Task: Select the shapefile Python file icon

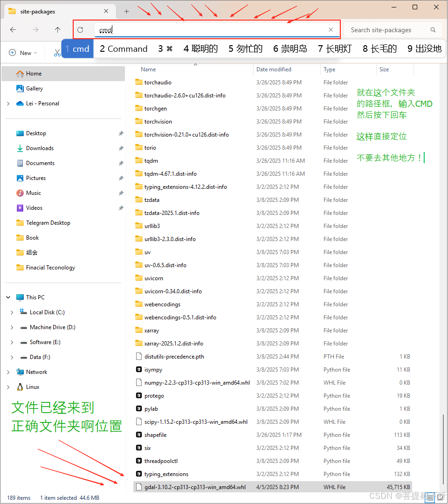Action: pyautogui.click(x=139, y=435)
